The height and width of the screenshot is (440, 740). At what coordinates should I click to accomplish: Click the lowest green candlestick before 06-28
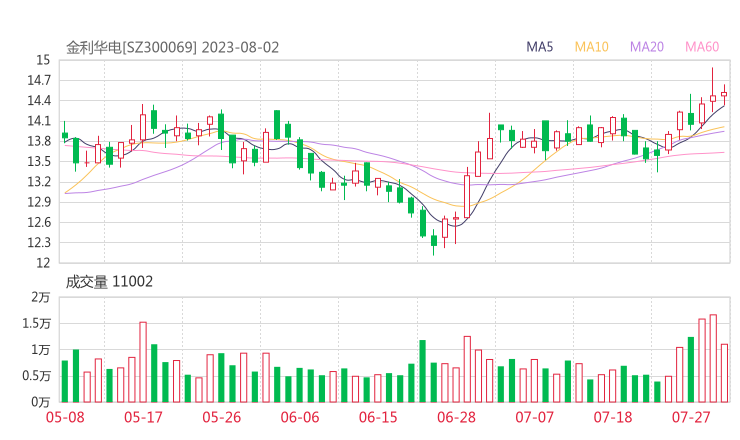tap(434, 242)
